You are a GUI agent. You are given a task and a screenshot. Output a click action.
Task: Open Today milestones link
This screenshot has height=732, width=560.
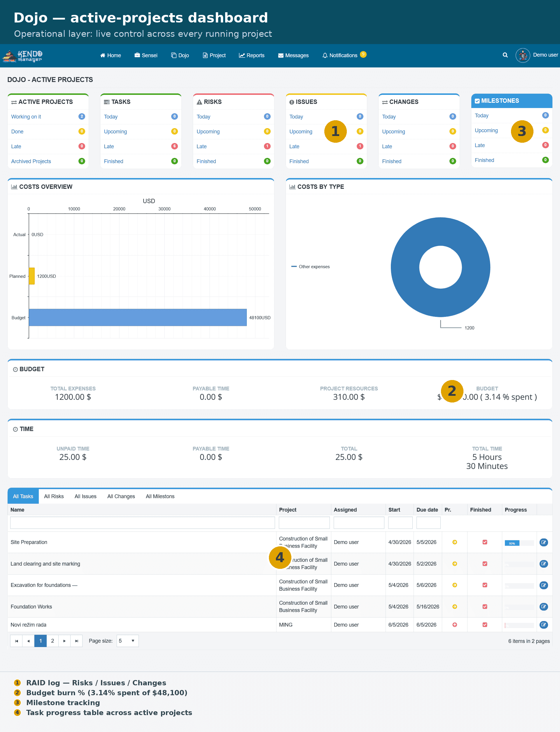482,115
